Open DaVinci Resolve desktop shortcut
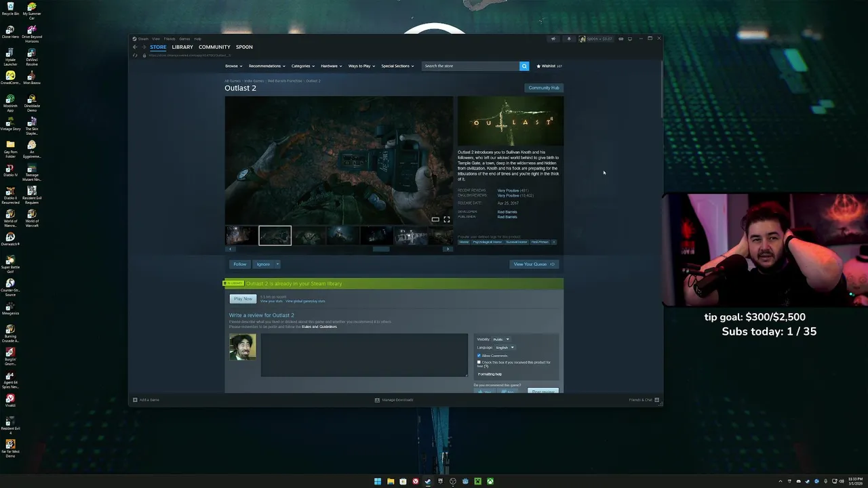This screenshot has width=868, height=488. [32, 55]
